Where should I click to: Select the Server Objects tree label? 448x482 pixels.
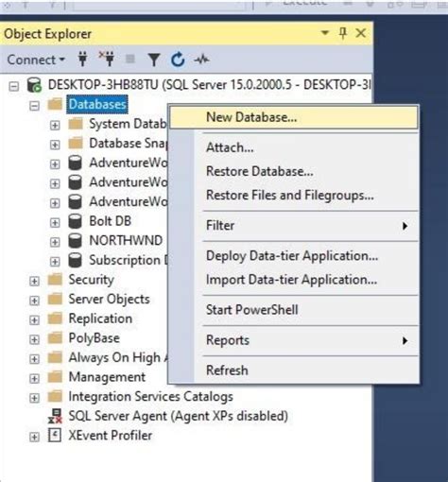[110, 300]
